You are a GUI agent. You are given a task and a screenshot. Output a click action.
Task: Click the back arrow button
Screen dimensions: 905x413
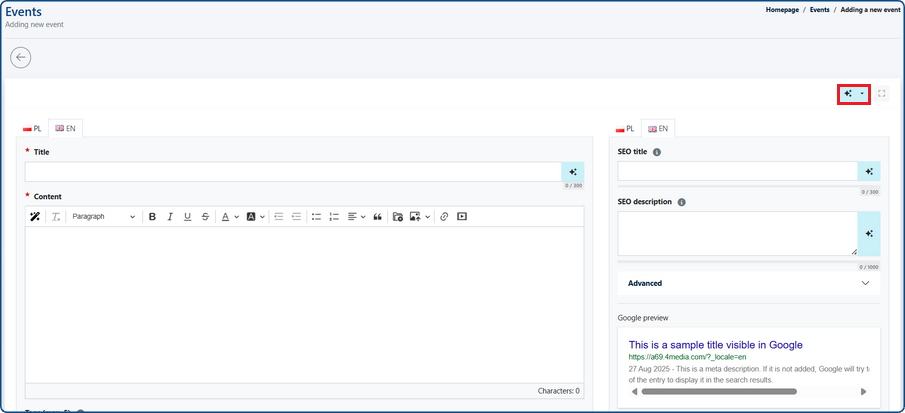pos(20,58)
